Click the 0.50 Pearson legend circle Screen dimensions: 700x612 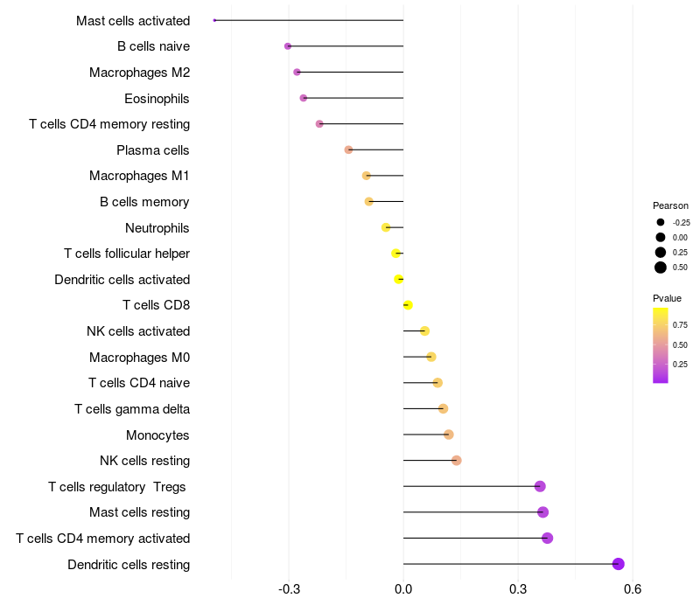point(661,268)
